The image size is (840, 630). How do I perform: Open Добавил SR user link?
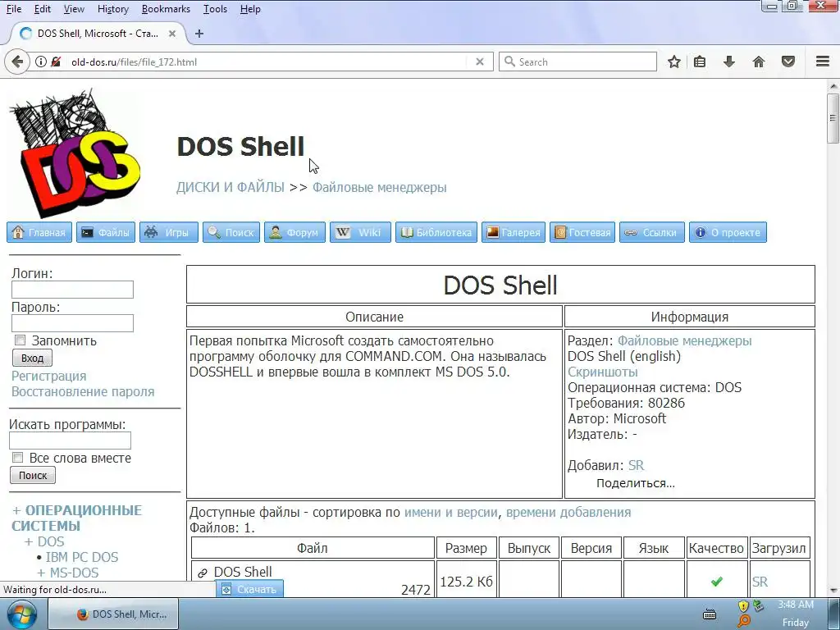[x=636, y=466]
